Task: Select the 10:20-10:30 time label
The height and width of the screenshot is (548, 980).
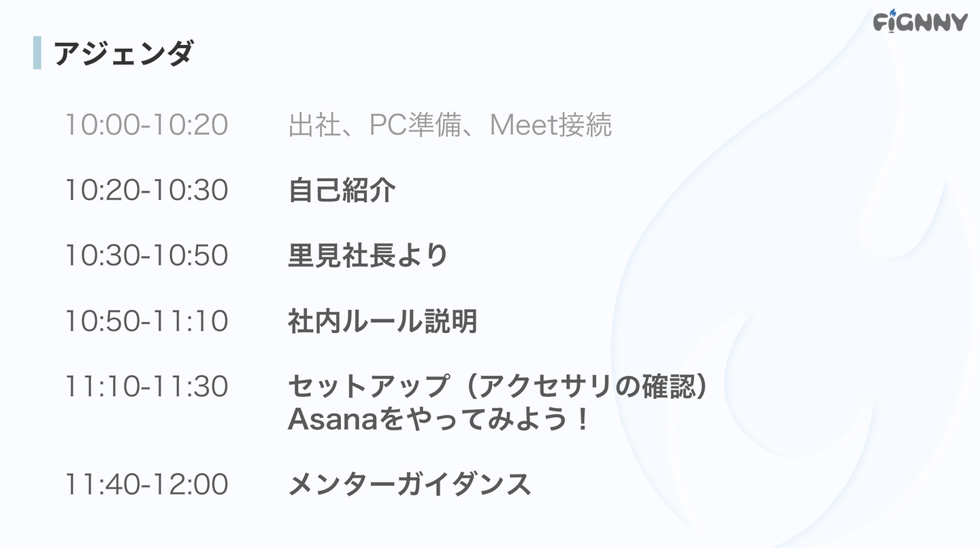Action: [x=146, y=190]
